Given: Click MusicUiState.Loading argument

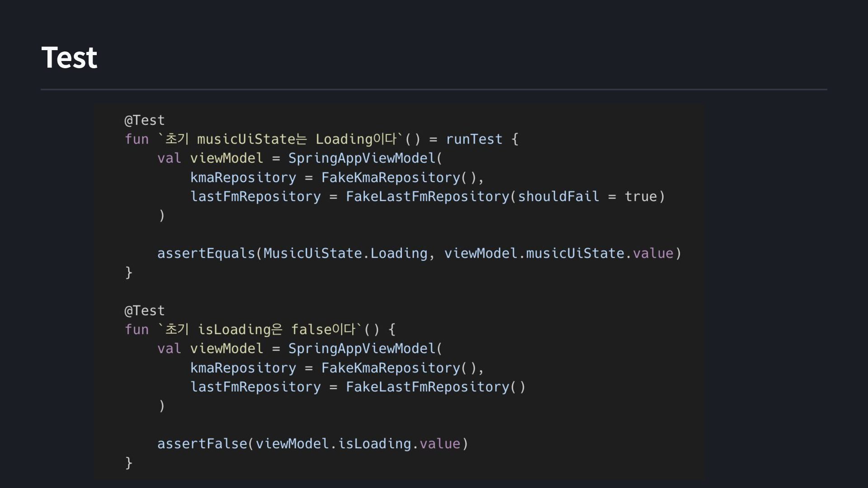Looking at the screenshot, I should tap(345, 253).
